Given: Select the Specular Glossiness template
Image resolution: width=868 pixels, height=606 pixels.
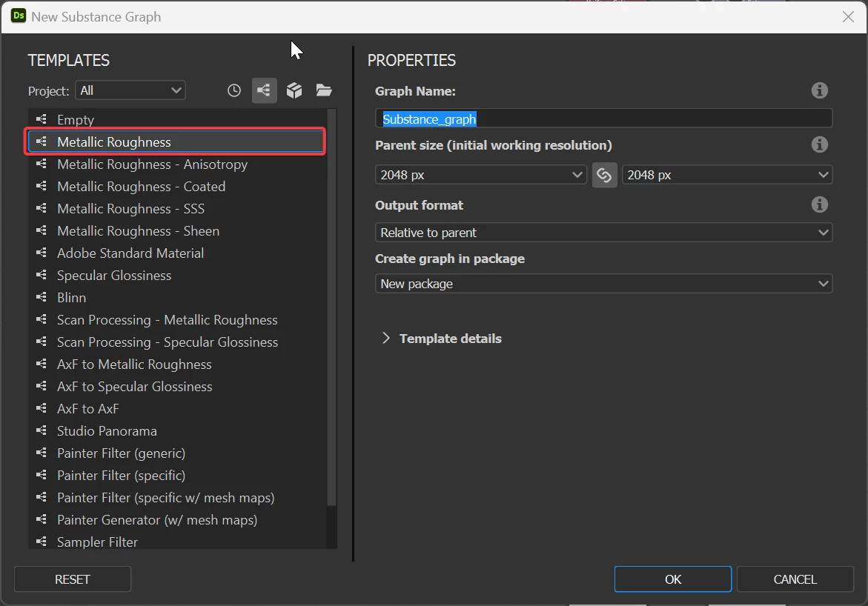Looking at the screenshot, I should pyautogui.click(x=177, y=275).
